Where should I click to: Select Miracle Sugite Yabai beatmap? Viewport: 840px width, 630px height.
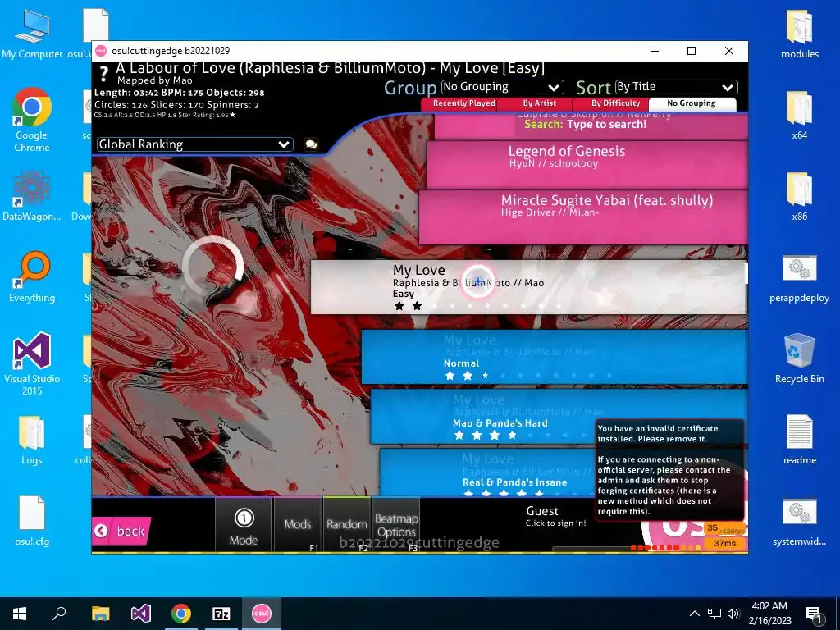point(583,217)
